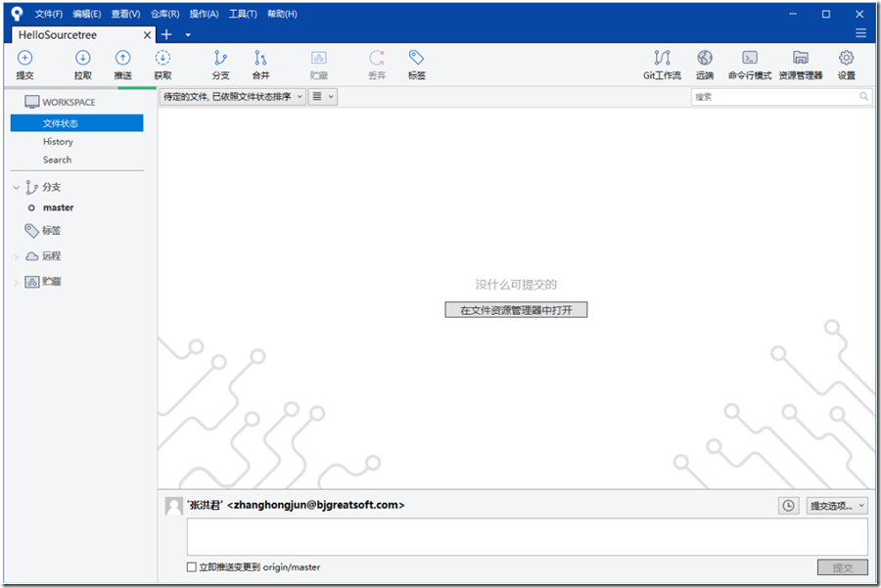Close the HelloSourcetree tab
The width and height of the screenshot is (881, 588).
[x=147, y=35]
